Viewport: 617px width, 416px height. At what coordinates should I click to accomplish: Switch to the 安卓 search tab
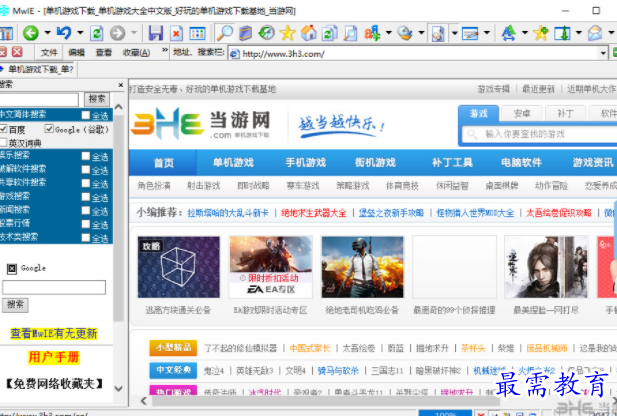(x=522, y=114)
